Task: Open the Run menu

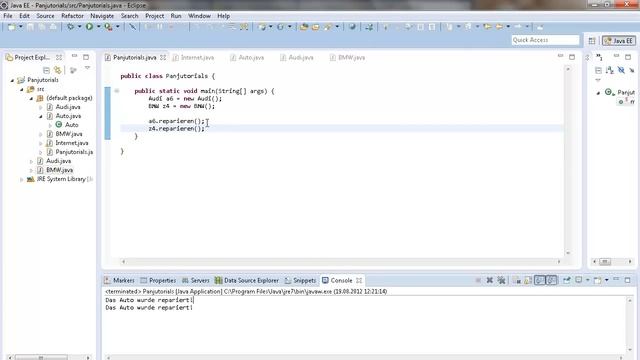Action: (x=176, y=16)
